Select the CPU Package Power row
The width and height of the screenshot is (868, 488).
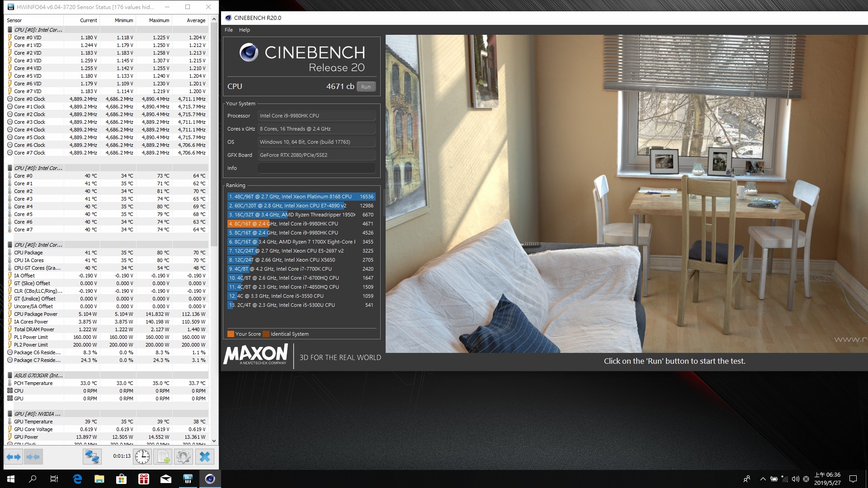[107, 314]
